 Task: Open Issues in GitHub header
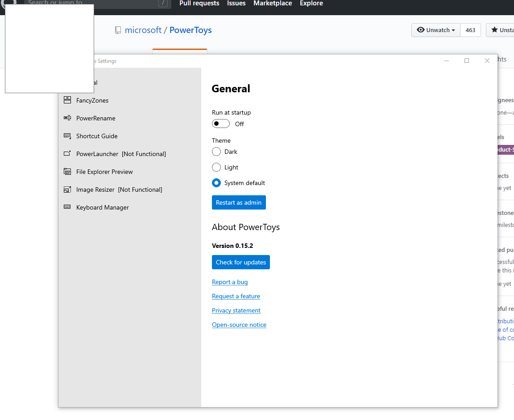[236, 3]
